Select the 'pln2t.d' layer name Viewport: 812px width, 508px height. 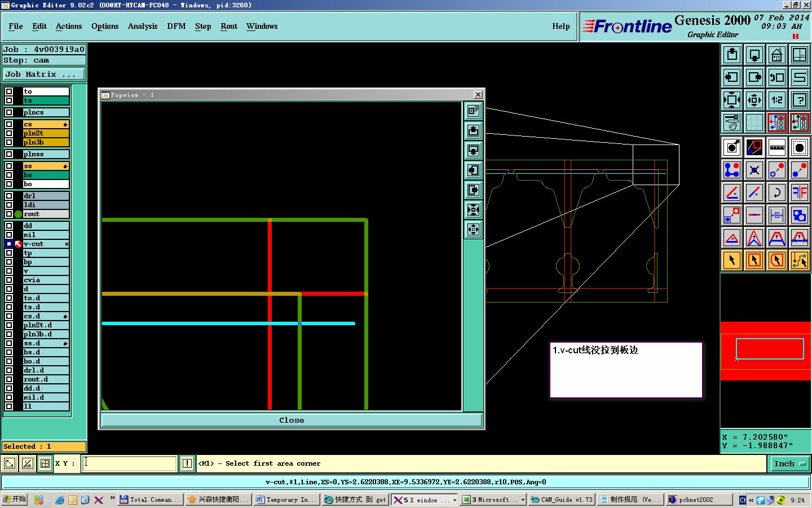(x=46, y=325)
